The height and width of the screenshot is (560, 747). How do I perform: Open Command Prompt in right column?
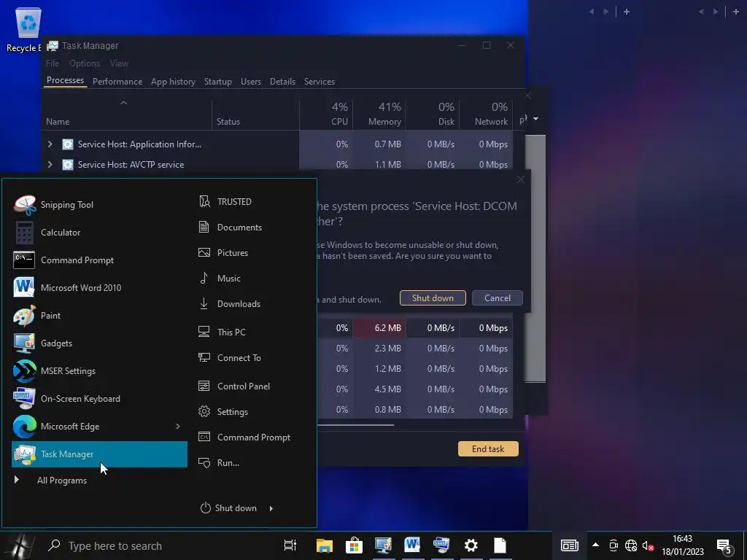(x=244, y=437)
